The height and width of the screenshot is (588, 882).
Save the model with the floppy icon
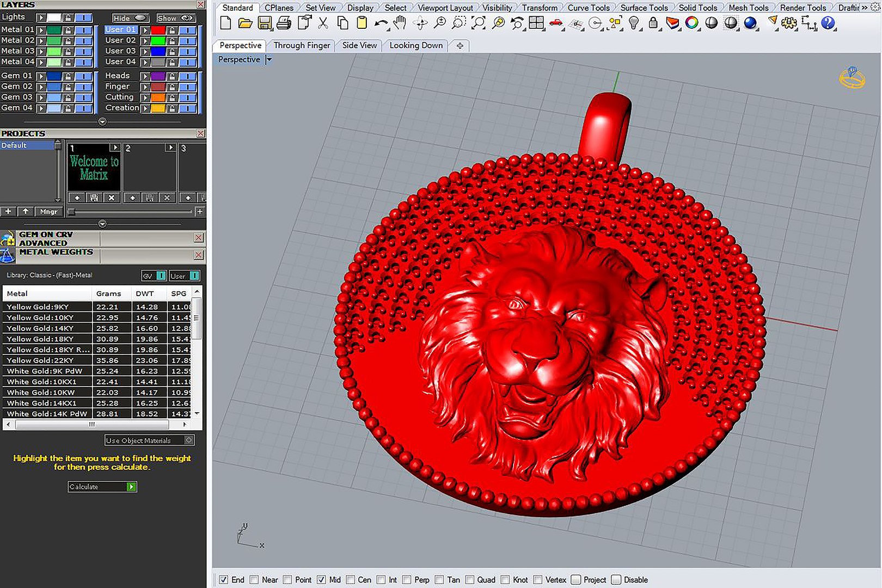[265, 23]
